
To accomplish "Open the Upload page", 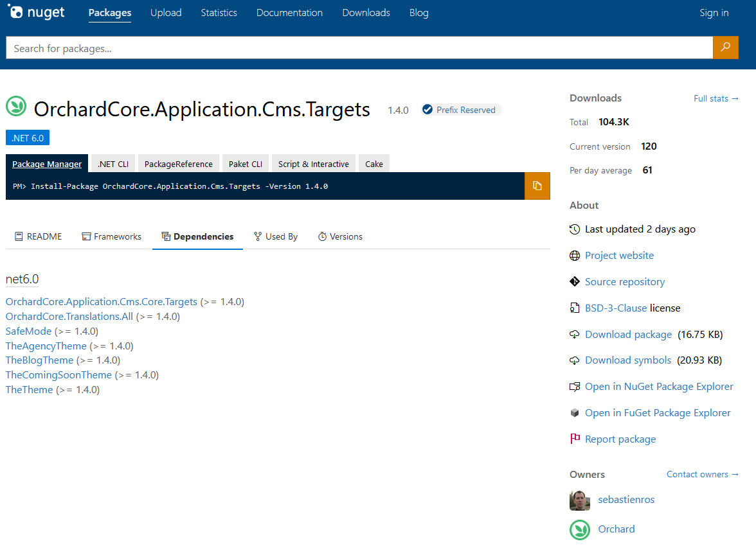I will (x=166, y=13).
